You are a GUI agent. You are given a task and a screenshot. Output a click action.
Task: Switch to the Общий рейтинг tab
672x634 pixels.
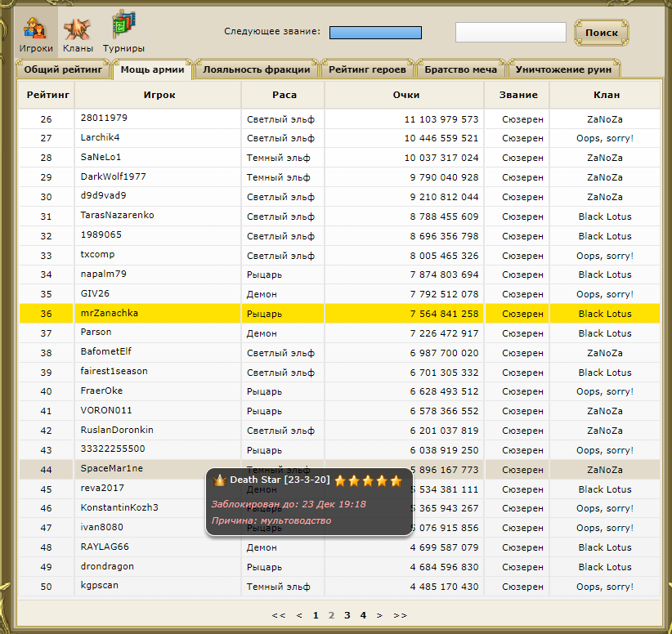coord(62,69)
